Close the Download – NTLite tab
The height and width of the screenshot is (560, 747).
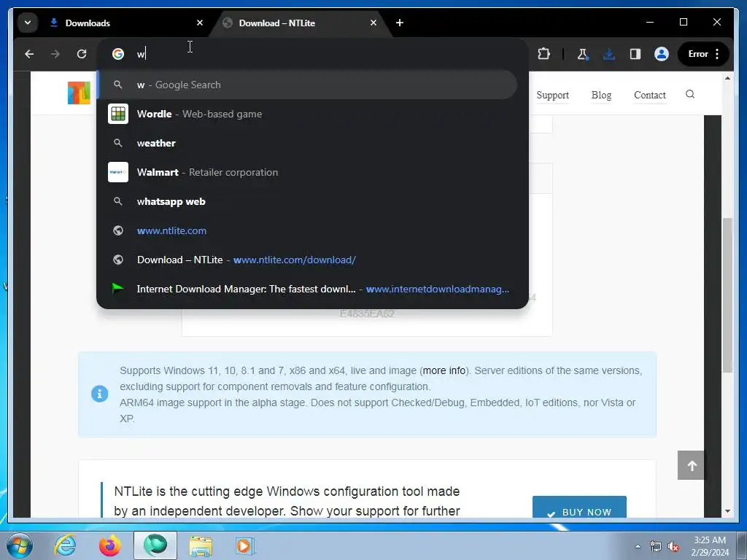(x=373, y=23)
